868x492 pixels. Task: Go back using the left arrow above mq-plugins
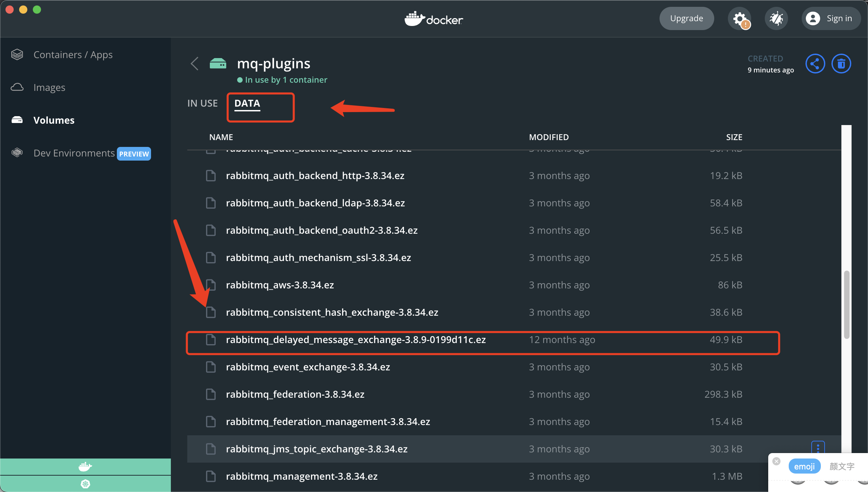194,64
